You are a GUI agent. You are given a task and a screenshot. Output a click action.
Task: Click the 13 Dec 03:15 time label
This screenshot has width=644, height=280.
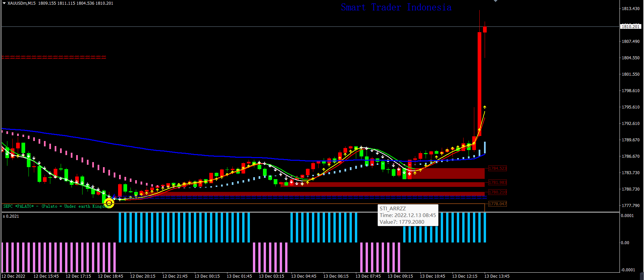(x=271, y=276)
